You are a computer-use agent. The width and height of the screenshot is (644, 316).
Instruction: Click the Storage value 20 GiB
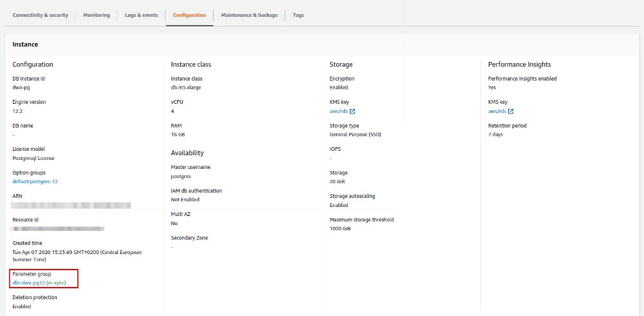click(x=338, y=181)
